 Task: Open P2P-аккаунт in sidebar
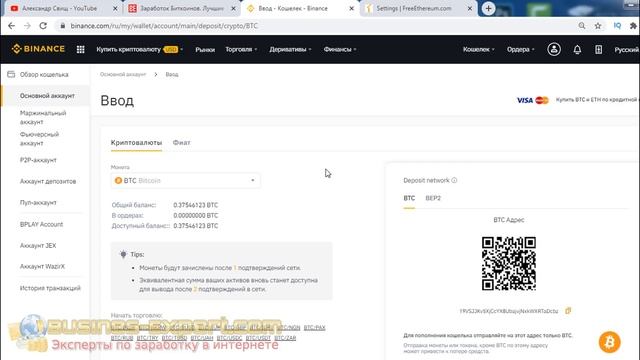click(38, 160)
